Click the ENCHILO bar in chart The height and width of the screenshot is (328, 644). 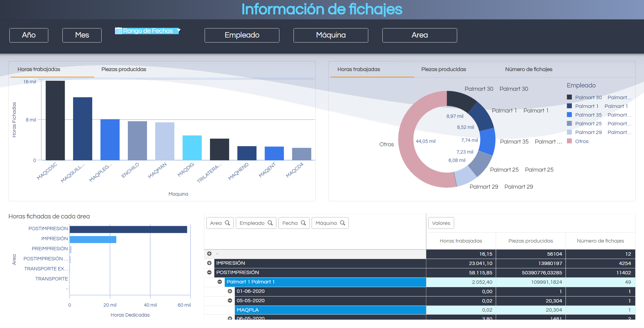[x=137, y=141]
